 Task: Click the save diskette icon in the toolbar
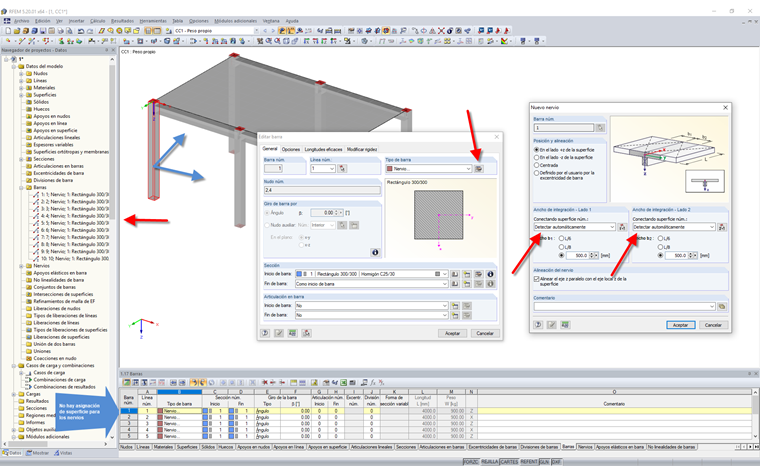pos(42,31)
